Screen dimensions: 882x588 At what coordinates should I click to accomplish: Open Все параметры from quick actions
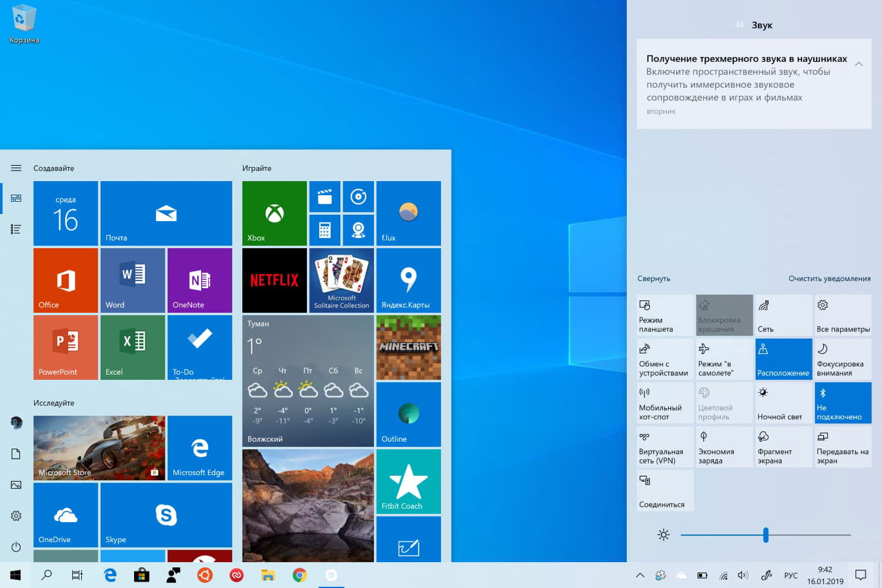[x=843, y=315]
